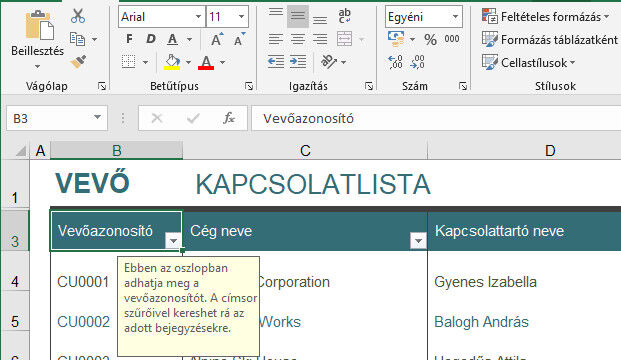Open Cellastílusok menu
Screen dimensions: 621x360
click(528, 63)
